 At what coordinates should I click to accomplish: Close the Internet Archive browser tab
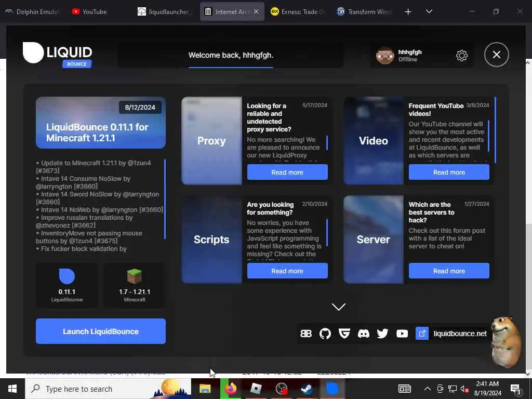pyautogui.click(x=256, y=11)
